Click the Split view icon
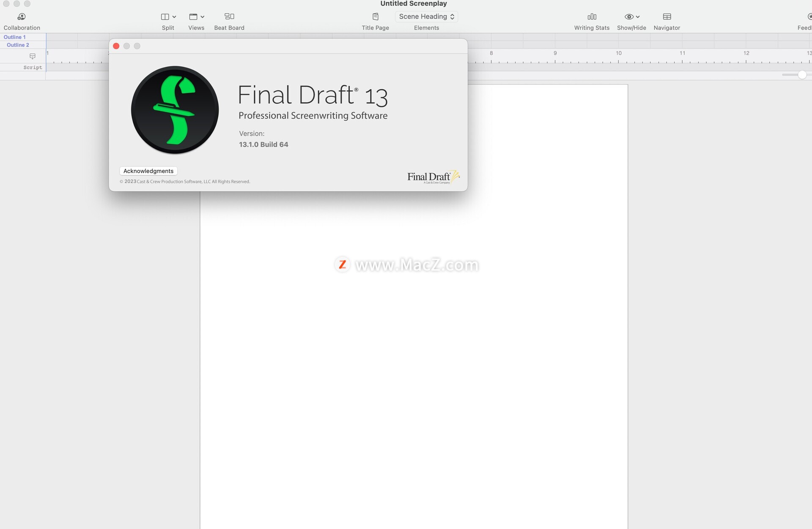812x529 pixels. click(165, 17)
